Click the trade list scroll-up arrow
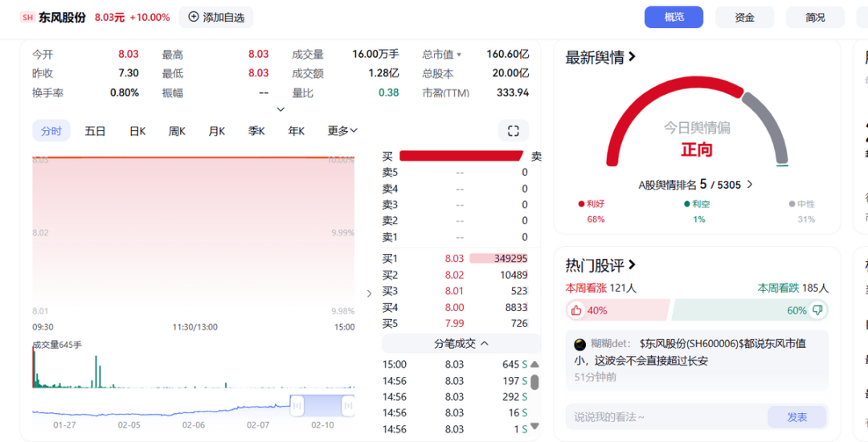 click(534, 365)
